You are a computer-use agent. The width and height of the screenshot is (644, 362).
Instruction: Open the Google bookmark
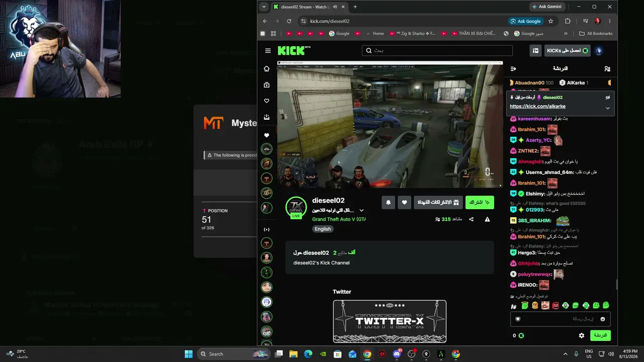coord(339,34)
